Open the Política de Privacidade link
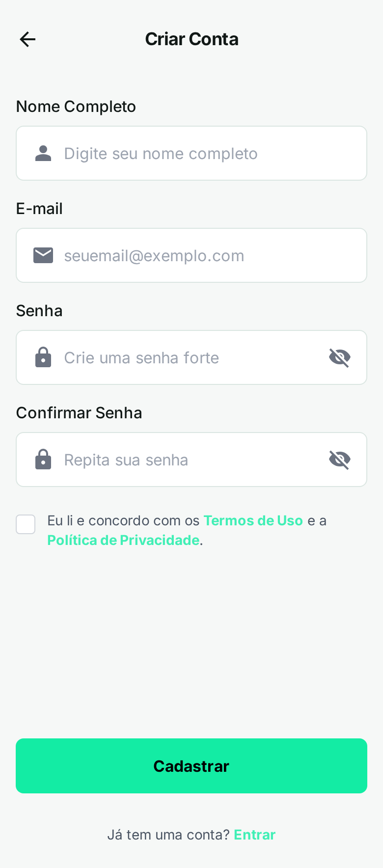 point(123,540)
